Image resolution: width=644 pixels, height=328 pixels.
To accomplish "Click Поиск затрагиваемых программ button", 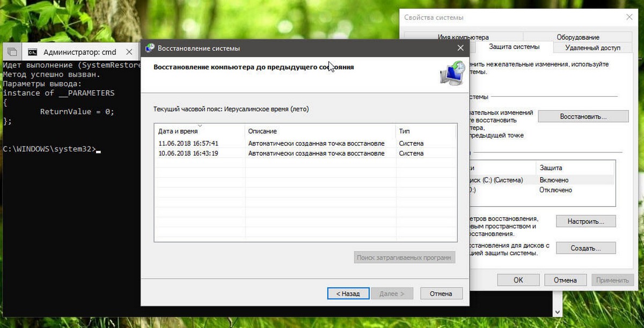I will 405,258.
